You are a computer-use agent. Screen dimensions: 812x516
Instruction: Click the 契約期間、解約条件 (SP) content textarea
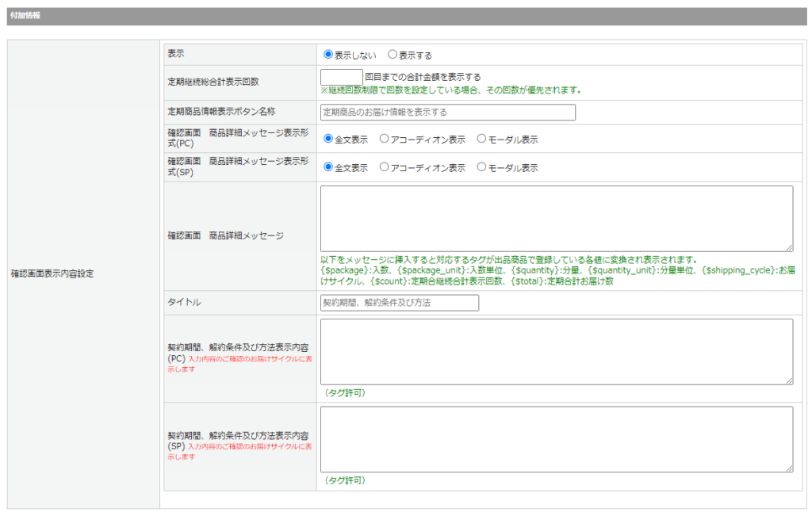click(556, 439)
